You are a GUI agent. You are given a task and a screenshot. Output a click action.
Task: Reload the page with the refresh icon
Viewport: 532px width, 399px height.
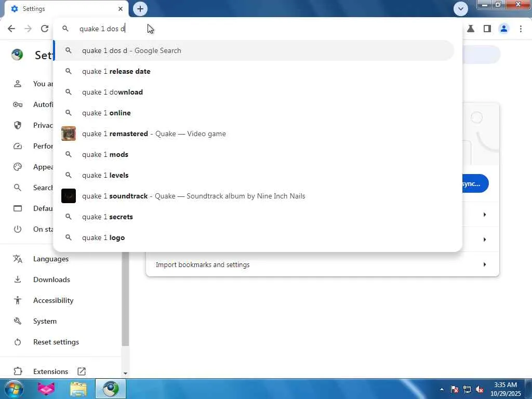(45, 29)
